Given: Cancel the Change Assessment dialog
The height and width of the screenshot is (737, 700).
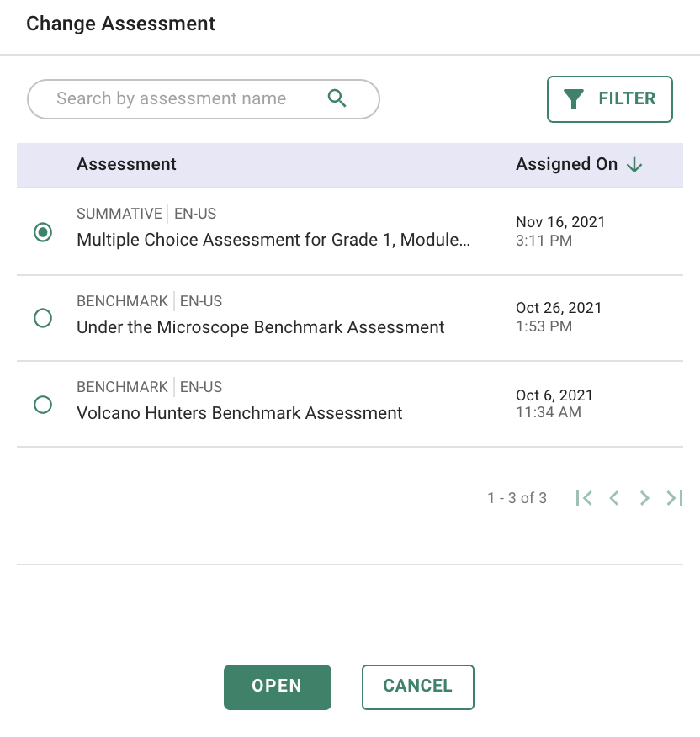Looking at the screenshot, I should pyautogui.click(x=418, y=687).
